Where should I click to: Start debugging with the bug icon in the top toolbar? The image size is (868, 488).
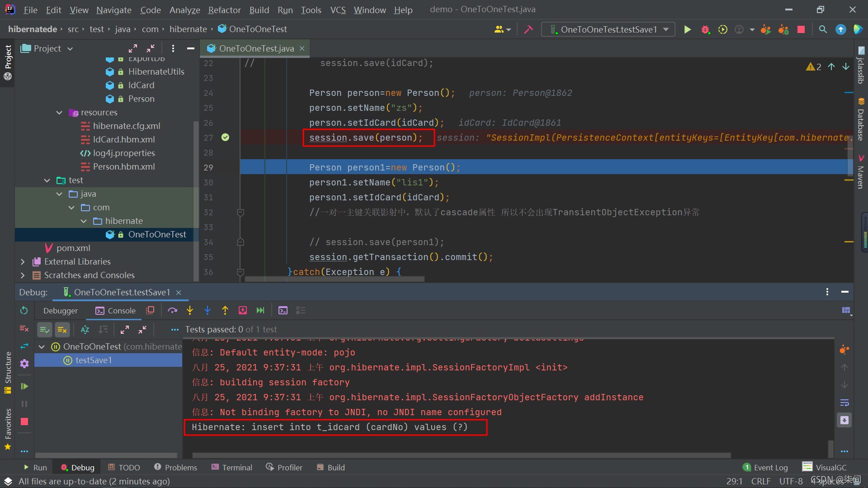(x=705, y=29)
